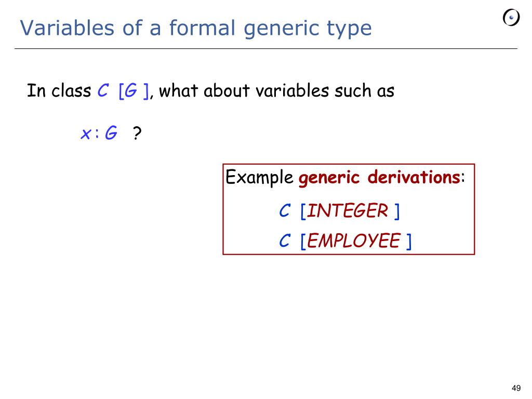
Task: Click the blue "x : G" declaration
Action: 99,132
